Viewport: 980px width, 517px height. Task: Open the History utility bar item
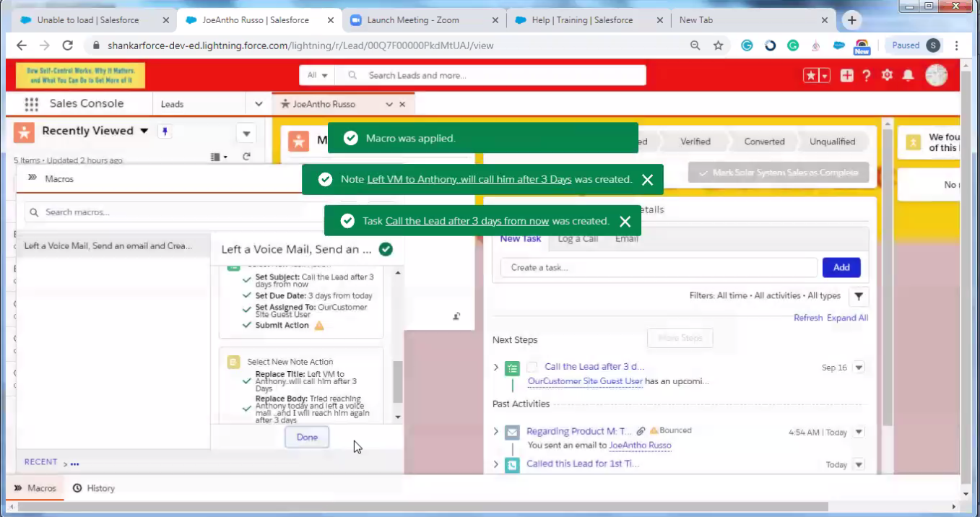click(x=94, y=488)
